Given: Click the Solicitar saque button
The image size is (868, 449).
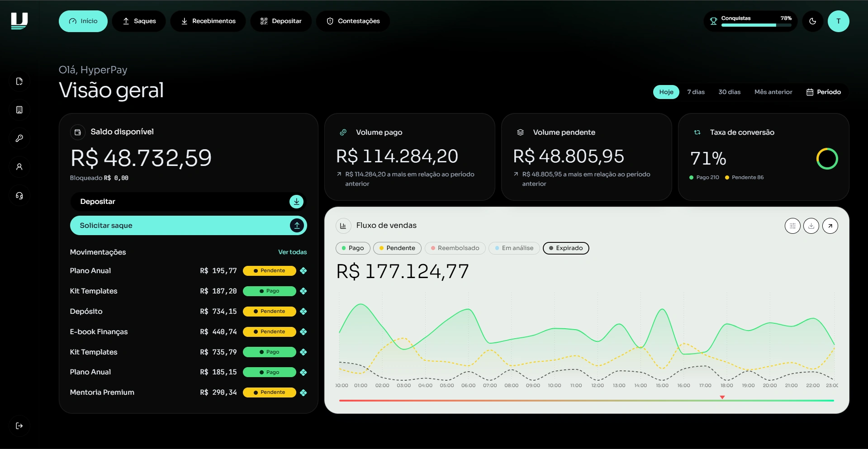Looking at the screenshot, I should tap(189, 226).
